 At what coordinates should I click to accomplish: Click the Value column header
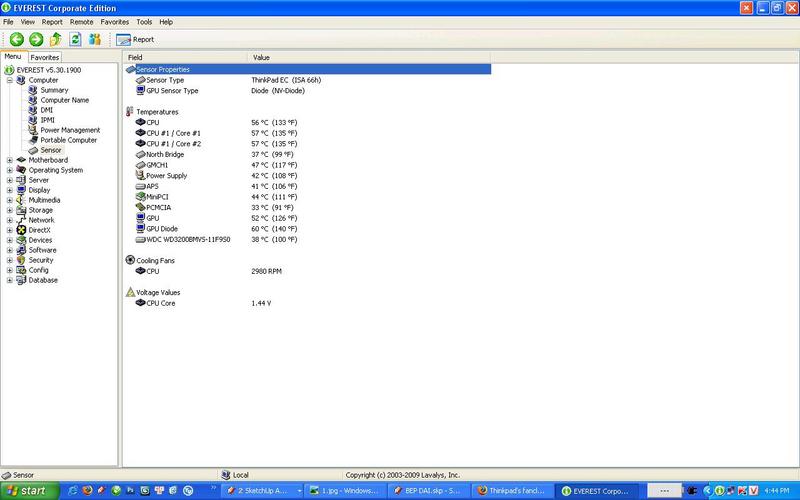click(370, 58)
